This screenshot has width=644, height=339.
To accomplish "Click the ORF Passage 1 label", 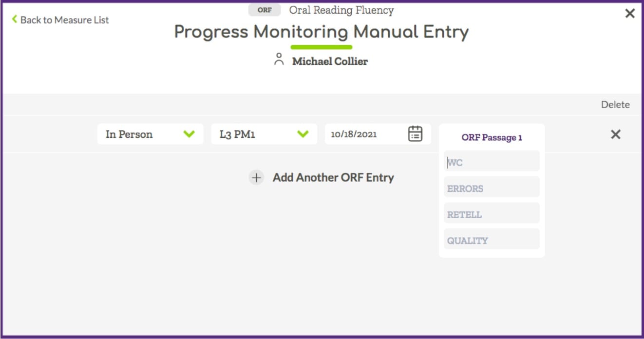I will pyautogui.click(x=492, y=137).
